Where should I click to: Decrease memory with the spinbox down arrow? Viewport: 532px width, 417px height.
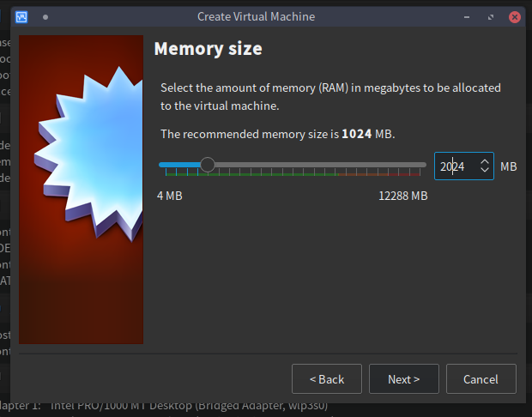[x=485, y=171]
